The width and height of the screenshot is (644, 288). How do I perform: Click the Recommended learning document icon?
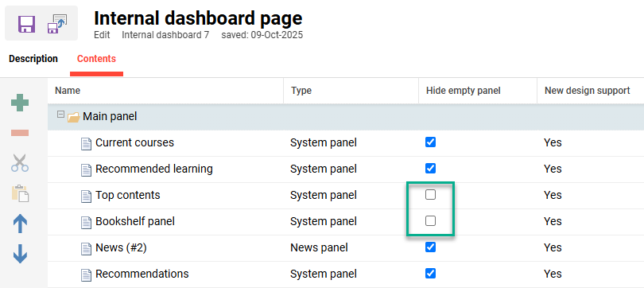86,169
